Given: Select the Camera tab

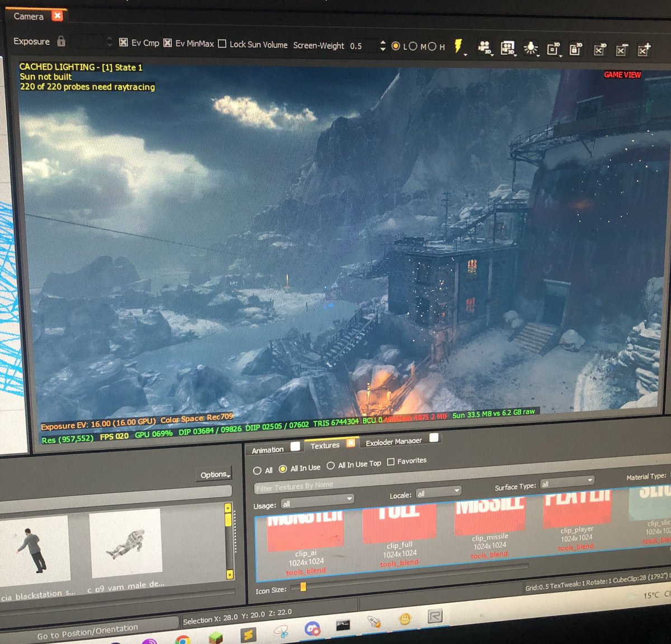Looking at the screenshot, I should click(29, 16).
